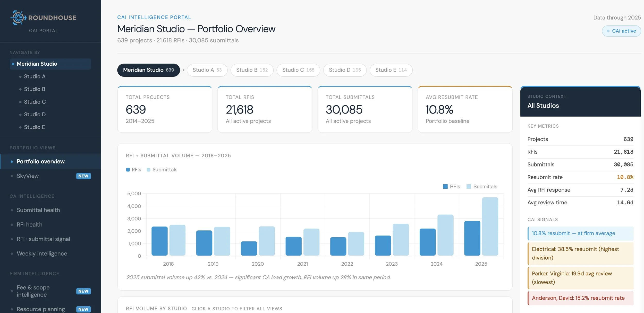Click the NEW badge beside SkyView
The width and height of the screenshot is (644, 313).
tap(83, 176)
